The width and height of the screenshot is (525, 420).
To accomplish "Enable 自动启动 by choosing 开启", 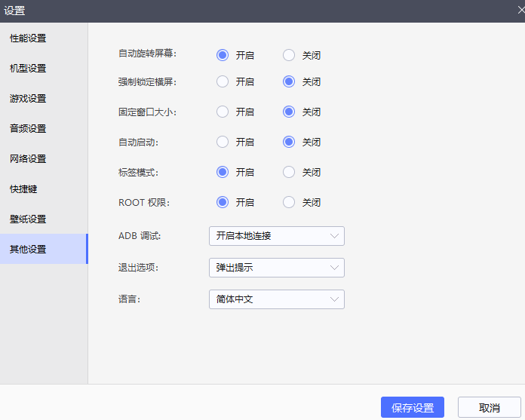I will click(x=223, y=142).
